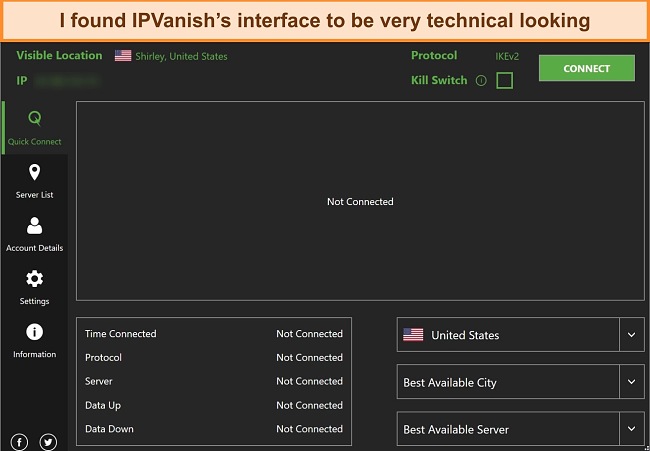The image size is (650, 451).
Task: Click the Kill Switch info icon
Action: pos(481,80)
